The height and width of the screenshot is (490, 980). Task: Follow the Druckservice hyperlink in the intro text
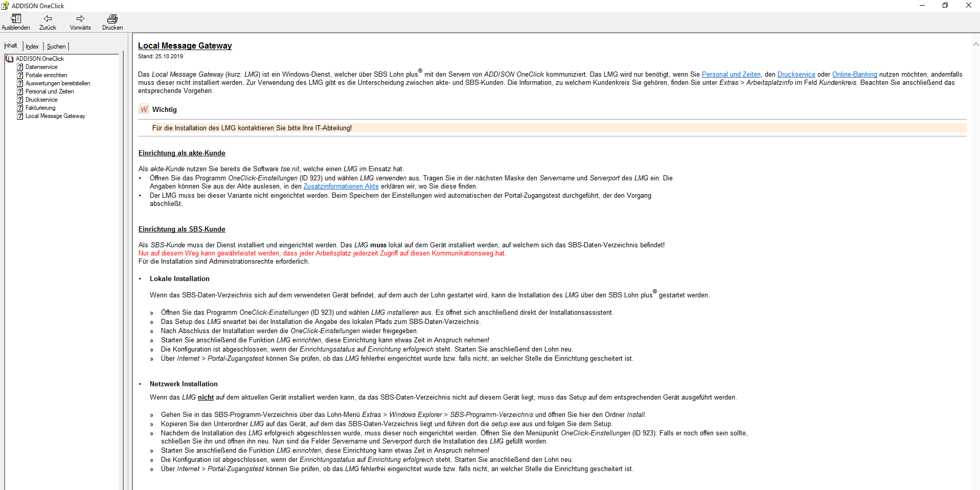(796, 75)
